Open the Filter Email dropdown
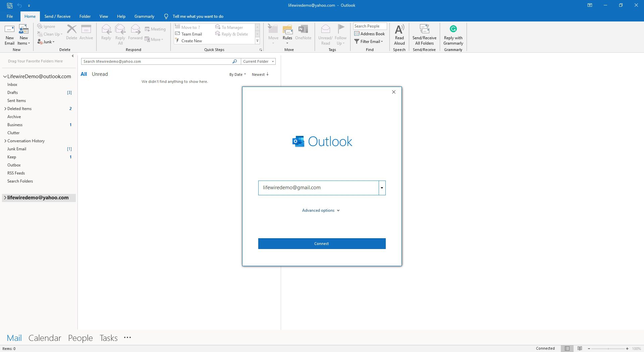644x352 pixels. pyautogui.click(x=369, y=42)
